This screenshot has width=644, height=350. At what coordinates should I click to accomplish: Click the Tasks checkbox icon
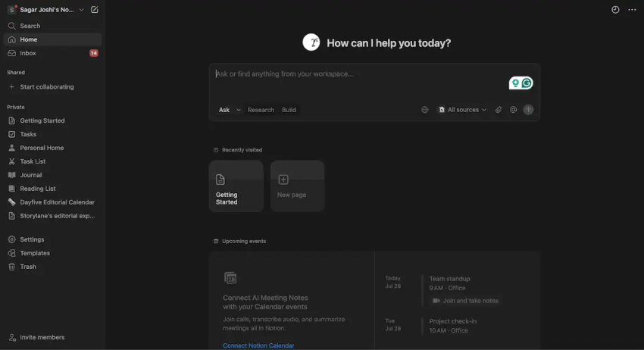12,134
